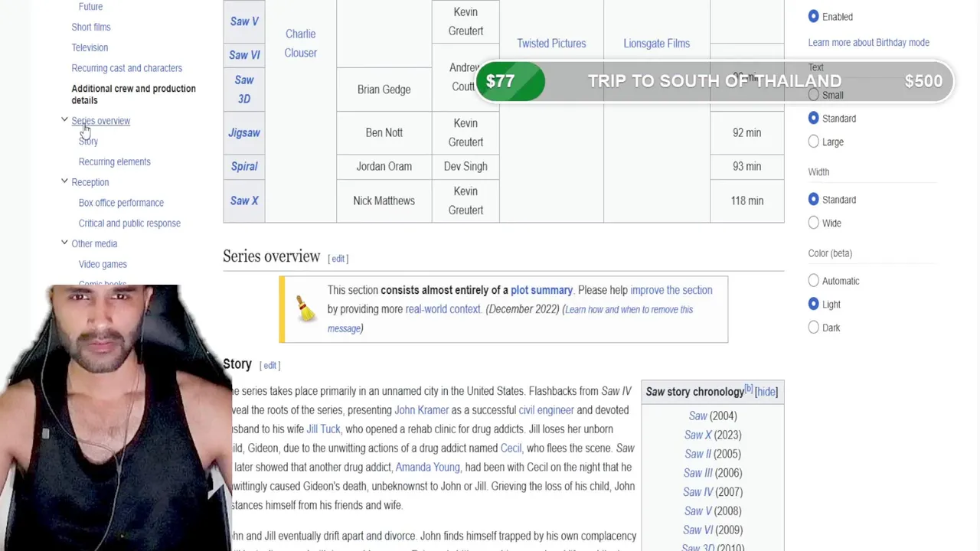980x551 pixels.
Task: Open Saw IV (2007) in chronology list
Action: pyautogui.click(x=697, y=492)
